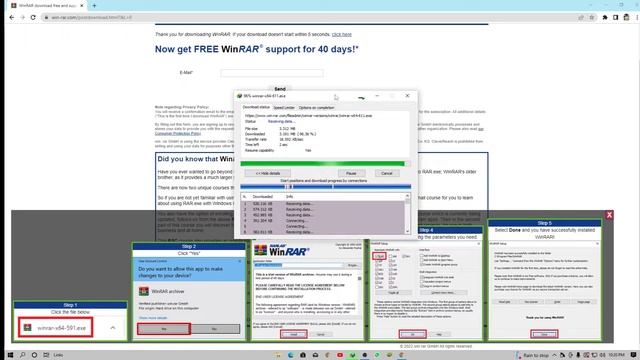Launch Microsoft Edge from the taskbar
Screen dimensions: 640x360
[291, 355]
